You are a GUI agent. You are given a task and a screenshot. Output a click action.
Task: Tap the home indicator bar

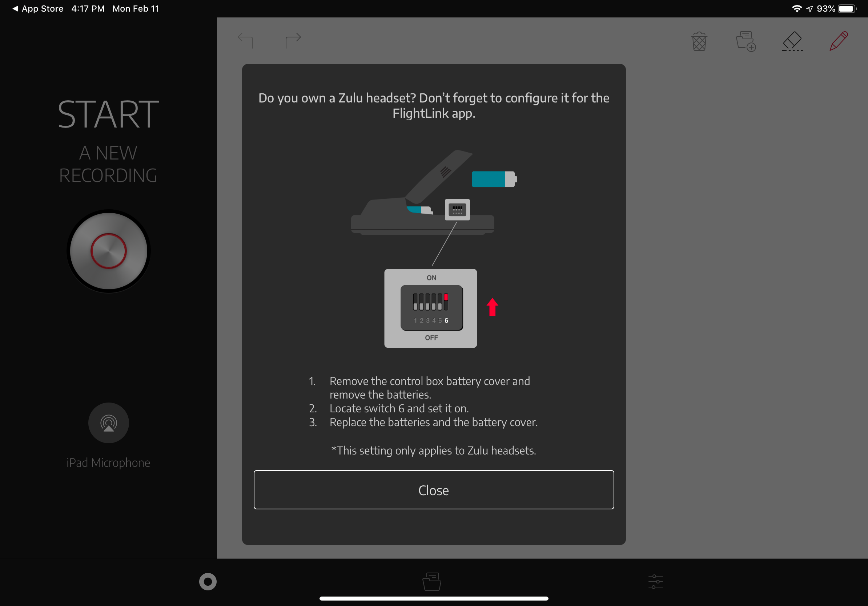coord(434,598)
